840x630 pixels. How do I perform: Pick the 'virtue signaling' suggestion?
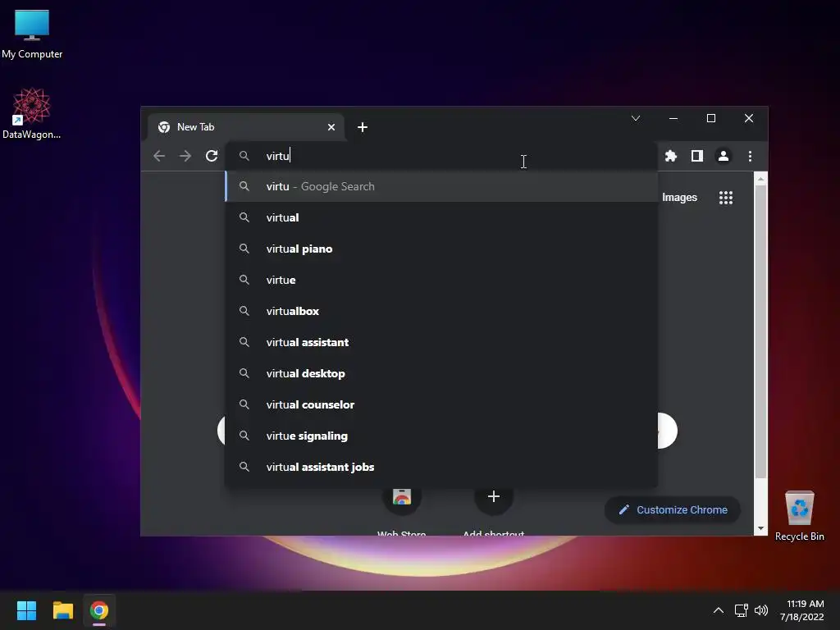point(441,436)
